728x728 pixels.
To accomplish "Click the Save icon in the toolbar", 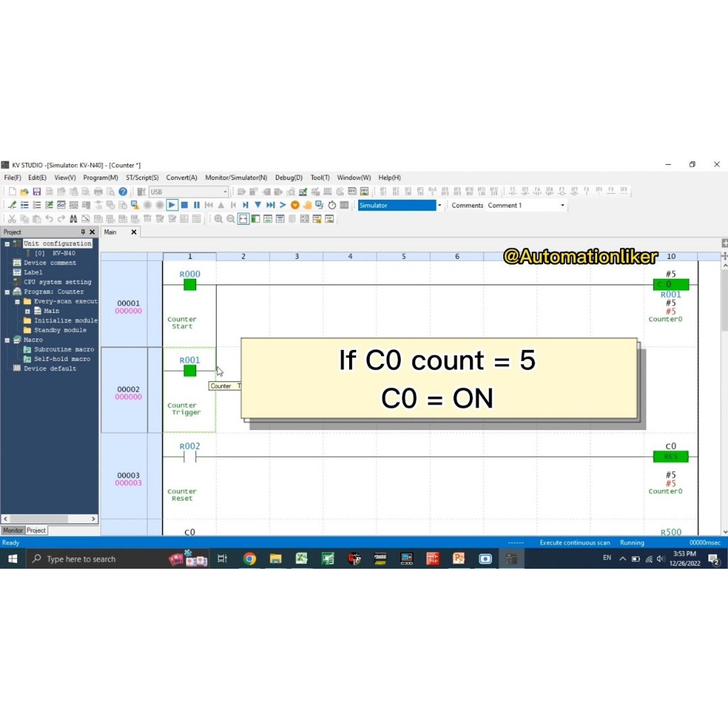I will coord(37,192).
